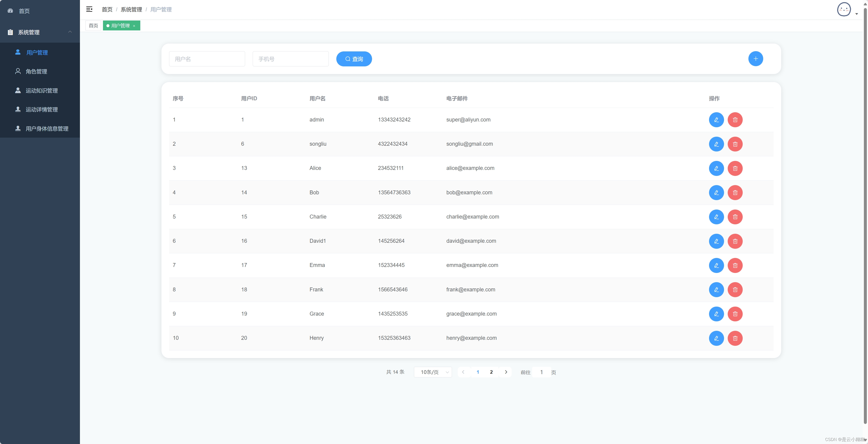Click the edit icon for admin row
868x444 pixels.
(716, 120)
